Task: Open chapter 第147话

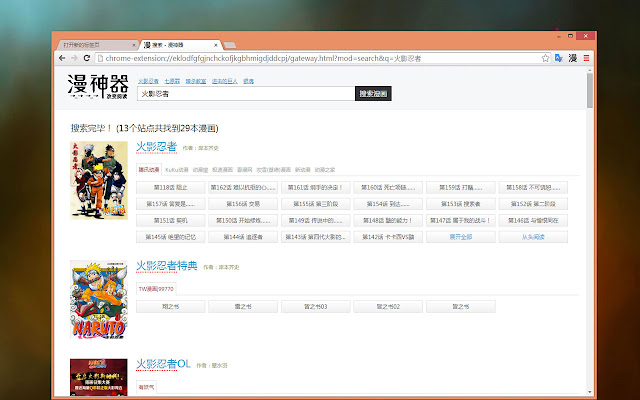Action: click(461, 220)
